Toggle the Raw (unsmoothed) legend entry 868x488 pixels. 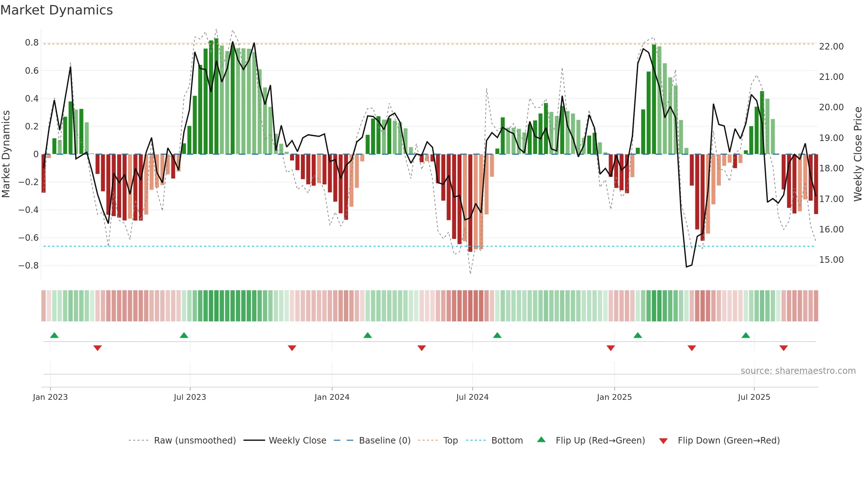pos(182,440)
